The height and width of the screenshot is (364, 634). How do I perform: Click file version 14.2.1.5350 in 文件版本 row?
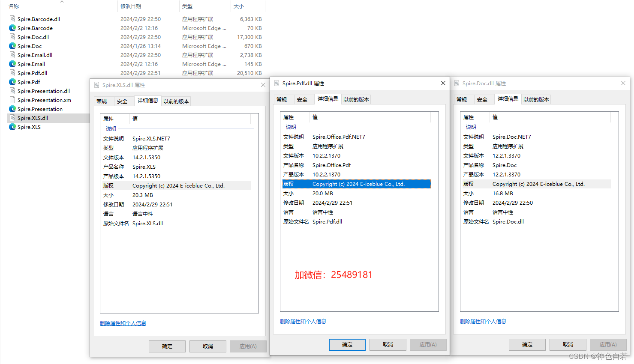point(146,158)
